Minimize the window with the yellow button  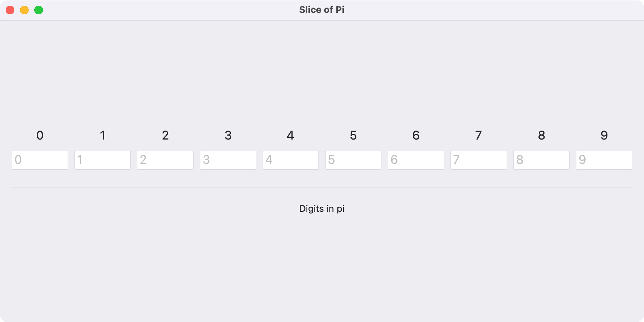click(24, 10)
